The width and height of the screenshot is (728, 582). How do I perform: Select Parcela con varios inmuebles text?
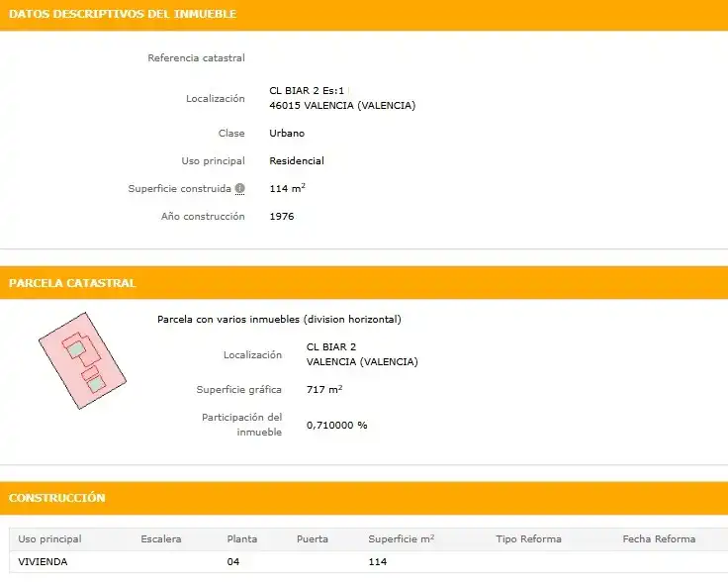(x=279, y=320)
